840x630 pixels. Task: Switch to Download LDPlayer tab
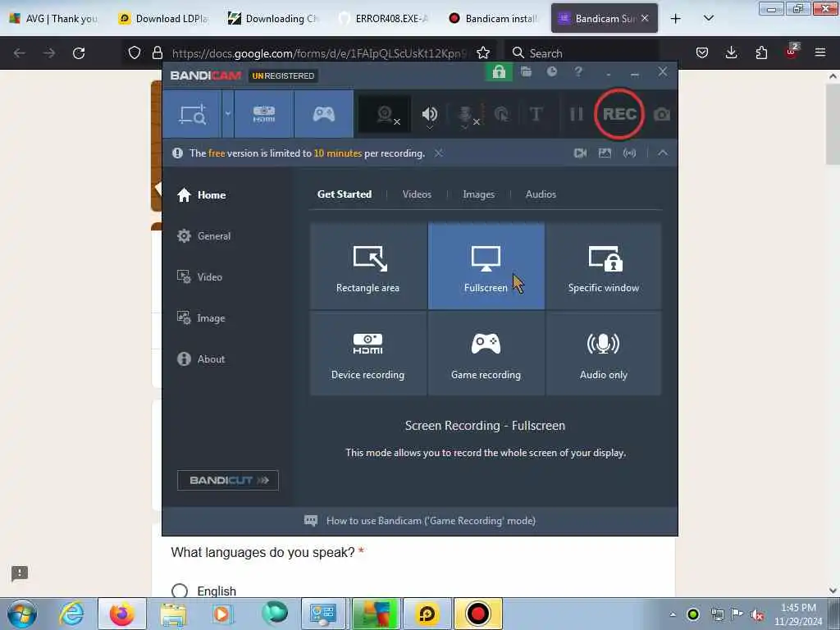pyautogui.click(x=165, y=19)
